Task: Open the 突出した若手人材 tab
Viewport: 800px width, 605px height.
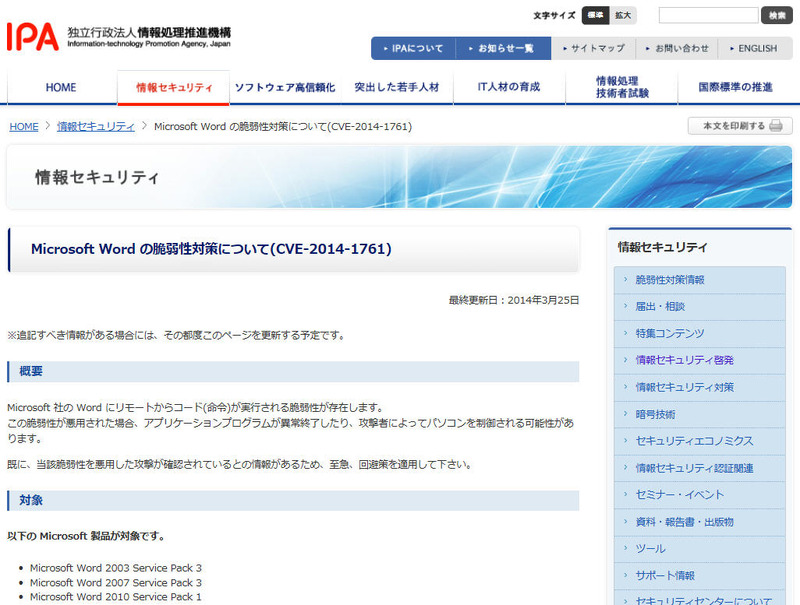Action: point(396,88)
